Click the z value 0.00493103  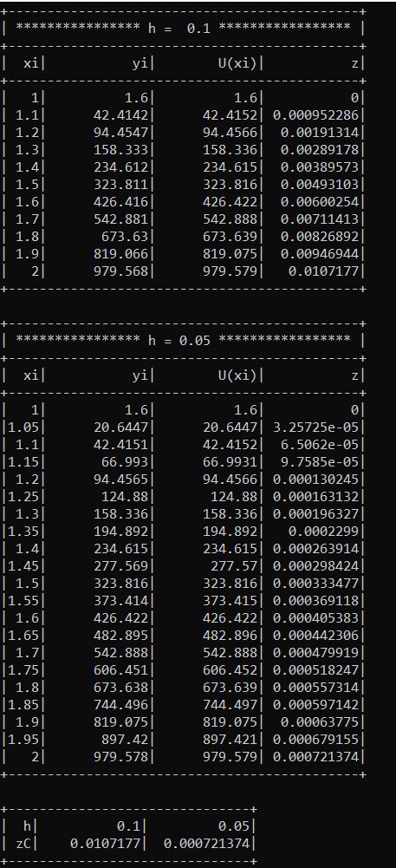coord(320,185)
